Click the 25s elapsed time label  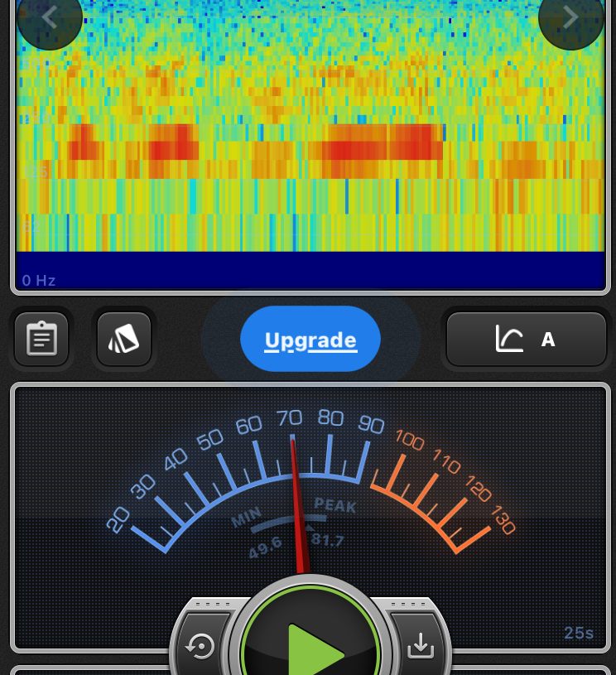579,634
